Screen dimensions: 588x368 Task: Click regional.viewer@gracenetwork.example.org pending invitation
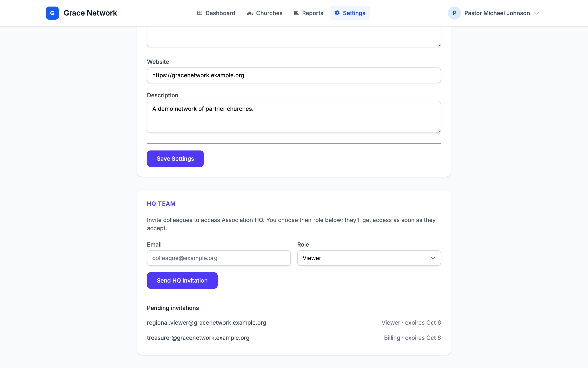coord(207,323)
